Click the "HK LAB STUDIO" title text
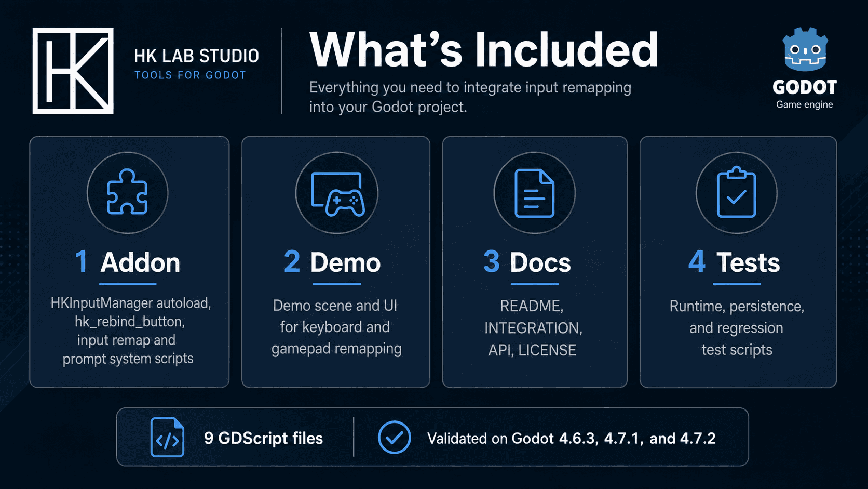This screenshot has width=868, height=489. point(196,56)
